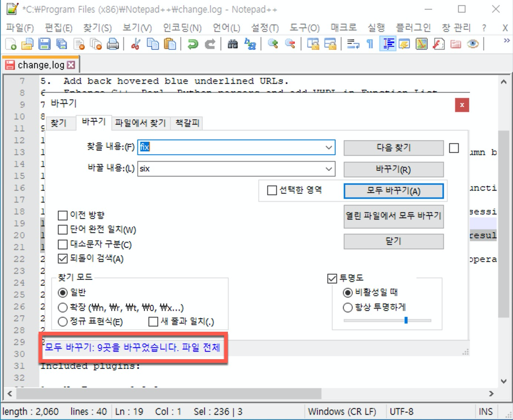The image size is (513, 420).
Task: Select the 비활성일 때 transparency radio
Action: coord(348,293)
